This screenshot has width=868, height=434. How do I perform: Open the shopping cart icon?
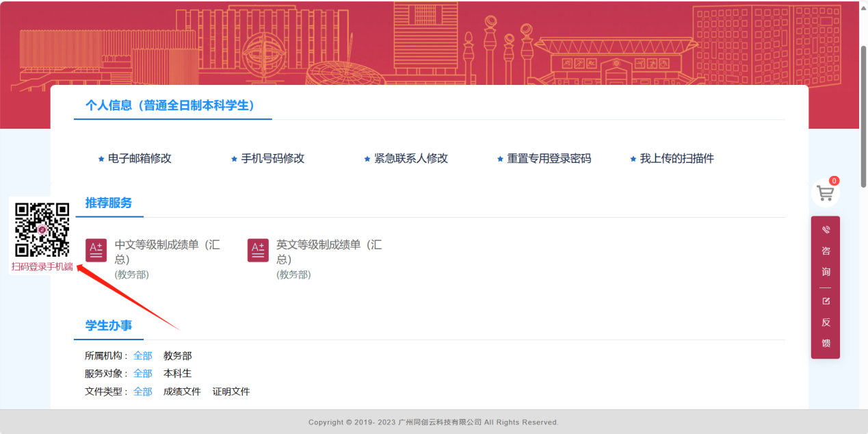click(825, 194)
